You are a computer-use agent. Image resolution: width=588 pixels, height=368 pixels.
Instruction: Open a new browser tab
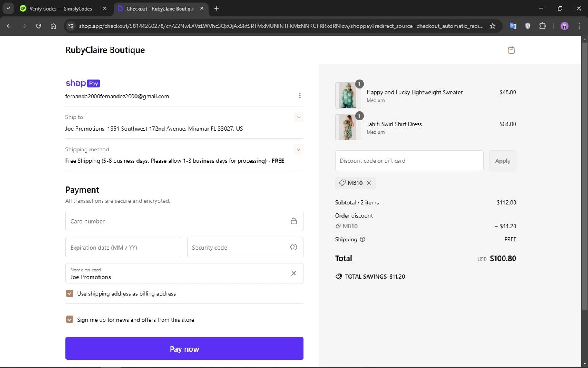click(x=216, y=8)
